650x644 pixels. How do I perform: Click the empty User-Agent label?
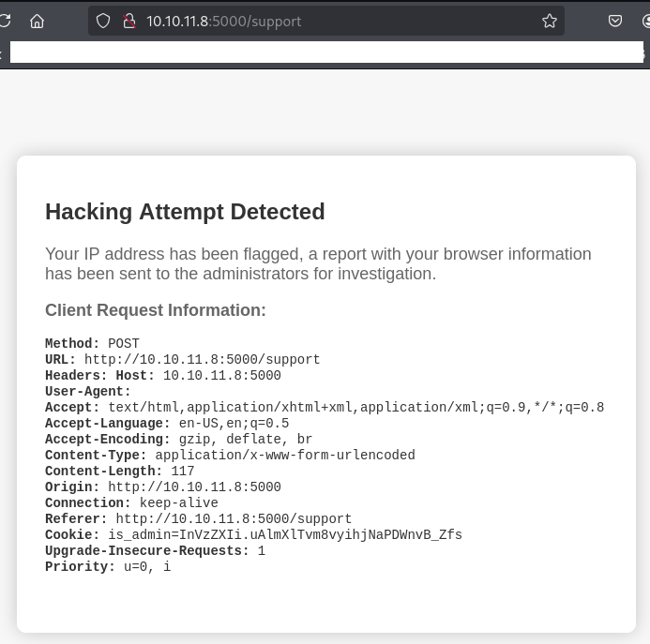(x=88, y=392)
